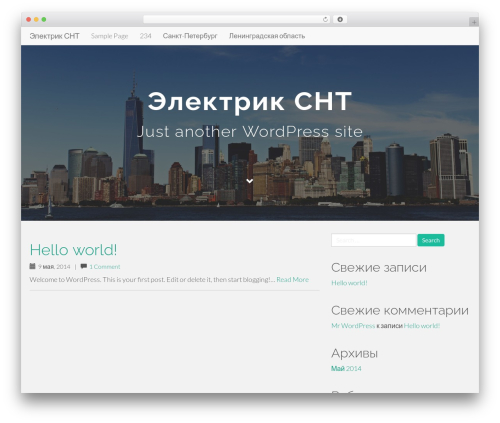Click the Свежие комментарии widget heading
This screenshot has width=500, height=423.
pyautogui.click(x=400, y=310)
